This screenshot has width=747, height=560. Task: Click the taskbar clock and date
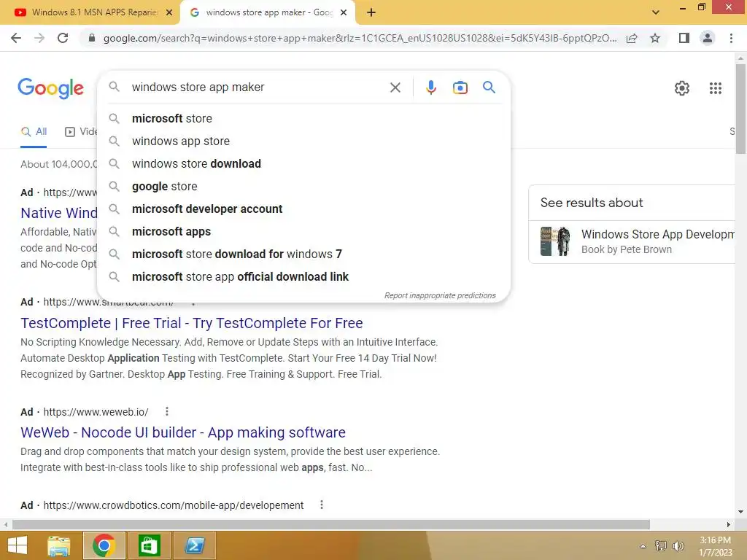pyautogui.click(x=715, y=546)
